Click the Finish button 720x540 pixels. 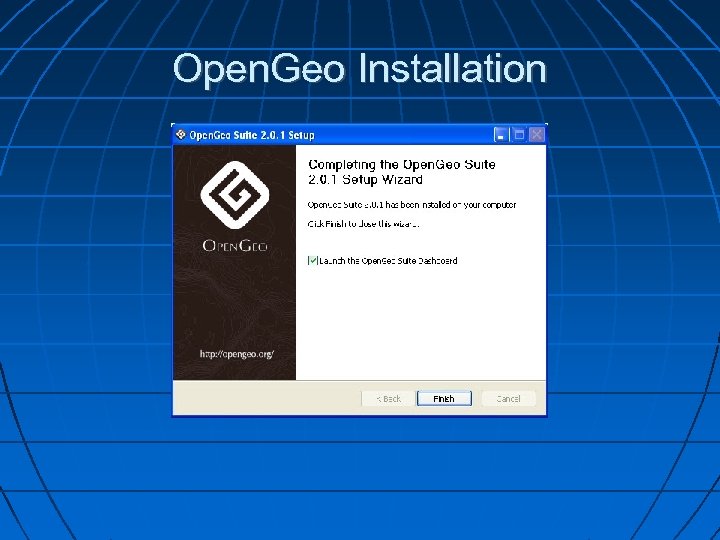444,399
